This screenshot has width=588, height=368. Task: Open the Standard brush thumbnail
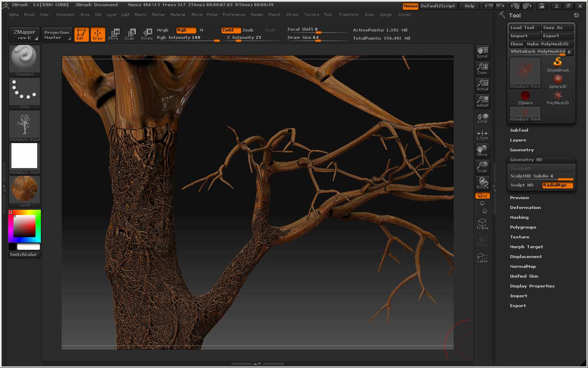point(24,60)
